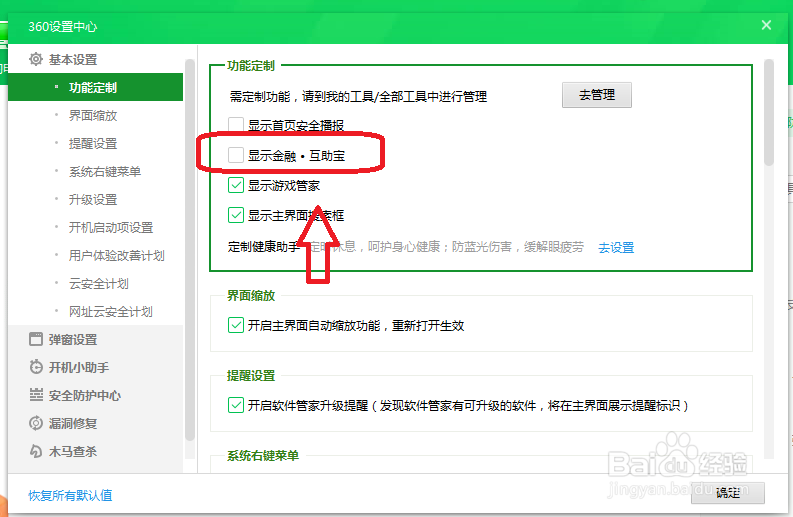Click the 提醒设置 section heading
Image resolution: width=793 pixels, height=517 pixels.
click(251, 375)
